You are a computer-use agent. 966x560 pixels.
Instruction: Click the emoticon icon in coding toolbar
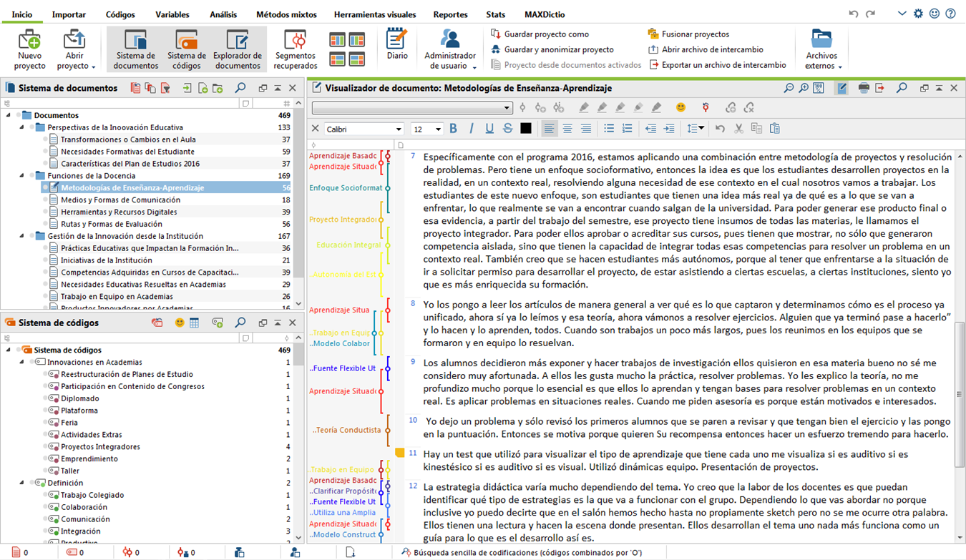click(680, 107)
